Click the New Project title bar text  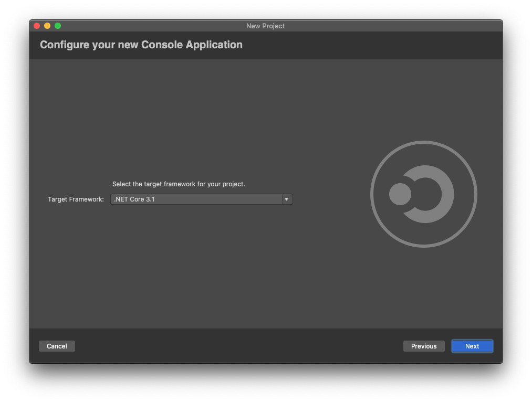pos(265,26)
